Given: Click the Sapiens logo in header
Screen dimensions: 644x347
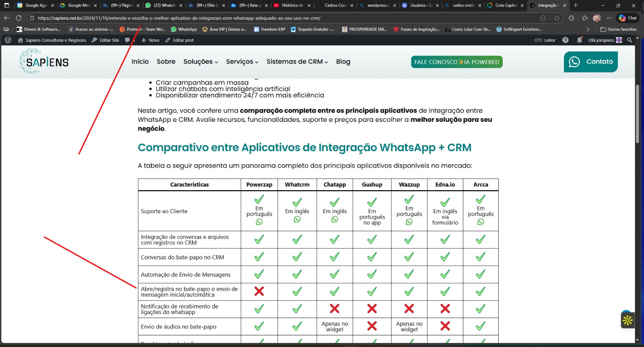Looking at the screenshot, I should pyautogui.click(x=44, y=62).
